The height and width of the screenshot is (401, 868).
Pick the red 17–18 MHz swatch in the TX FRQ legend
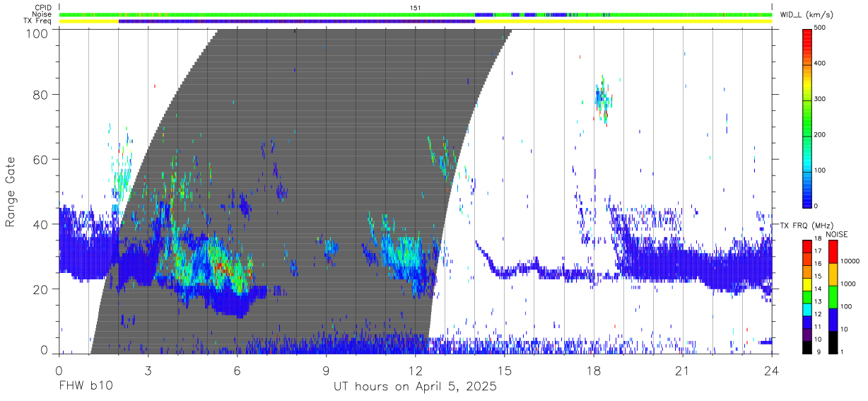(807, 245)
